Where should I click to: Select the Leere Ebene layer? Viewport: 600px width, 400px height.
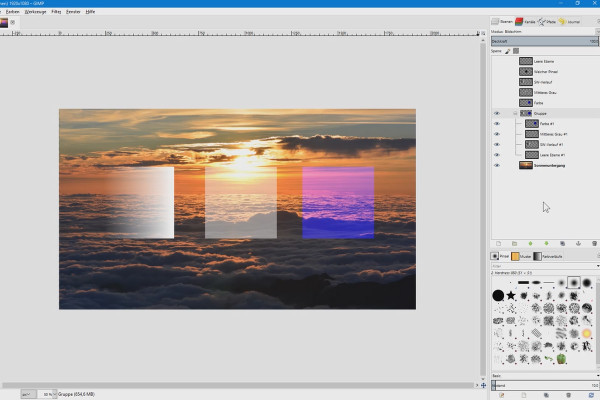pyautogui.click(x=544, y=61)
